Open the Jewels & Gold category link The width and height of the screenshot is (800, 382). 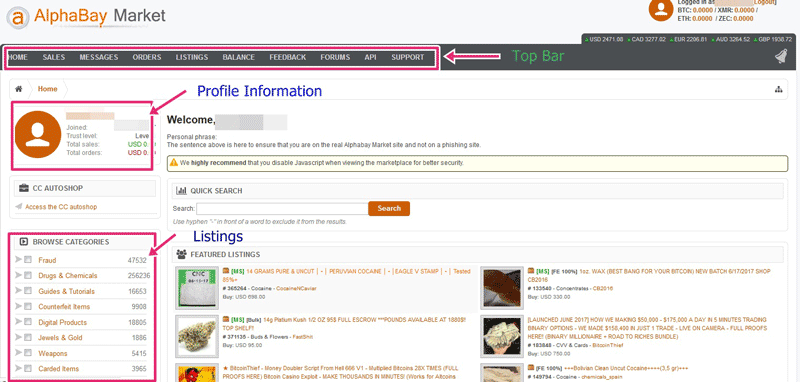pyautogui.click(x=60, y=338)
